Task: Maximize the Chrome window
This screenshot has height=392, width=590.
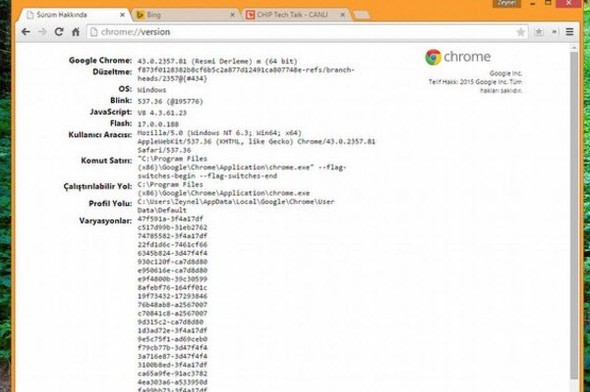Action: point(548,3)
